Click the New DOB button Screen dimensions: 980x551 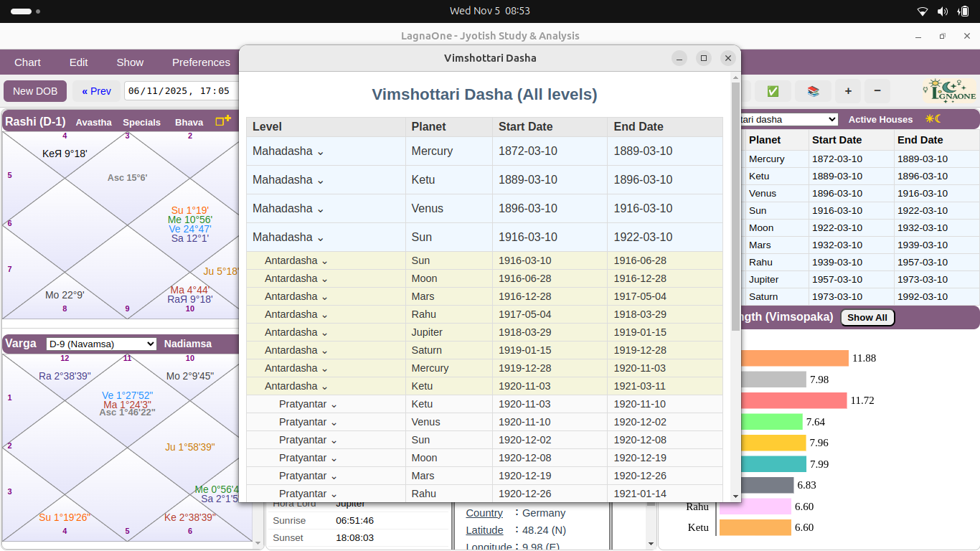[x=34, y=91]
